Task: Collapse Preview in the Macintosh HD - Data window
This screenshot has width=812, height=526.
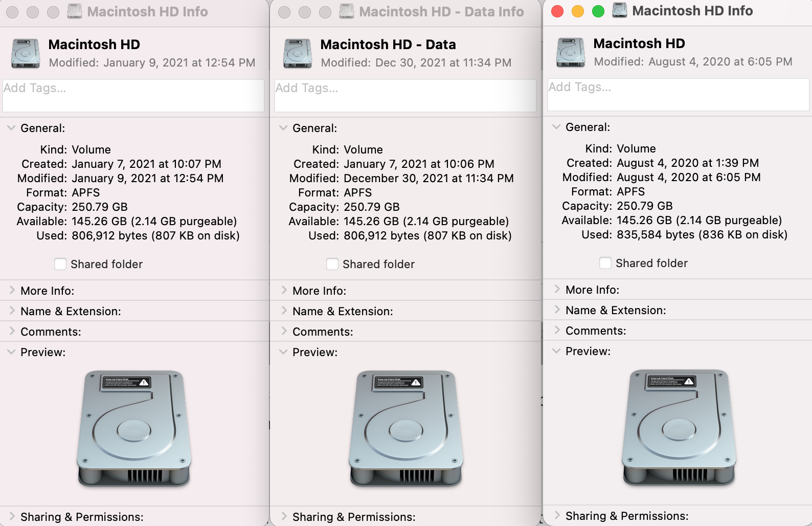Action: (283, 352)
